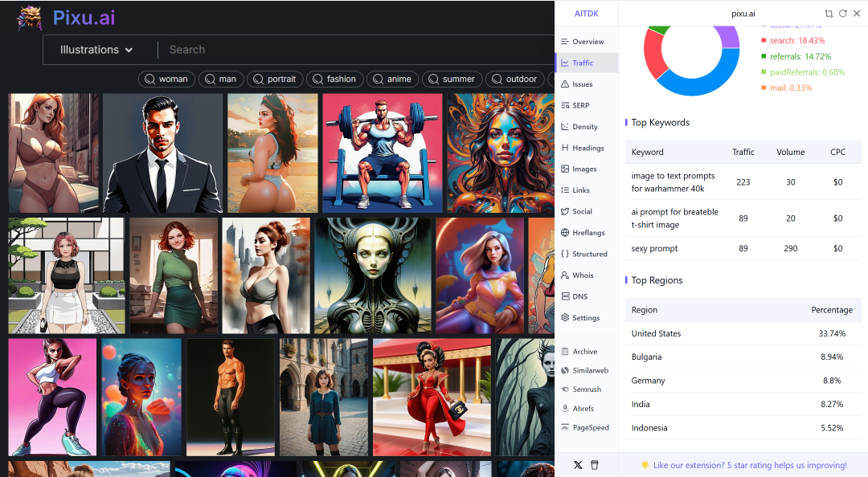Click the Similarweb icon
Screen dimensions: 868x477
click(565, 370)
